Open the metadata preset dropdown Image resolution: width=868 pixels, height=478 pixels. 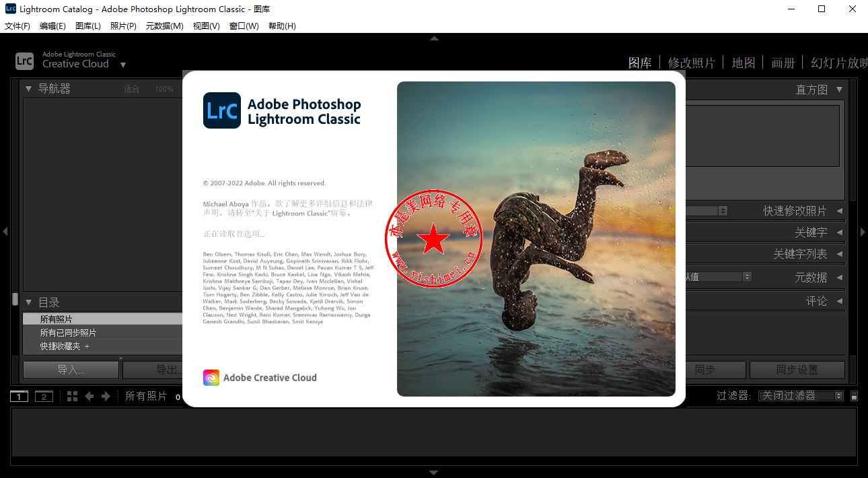718,277
